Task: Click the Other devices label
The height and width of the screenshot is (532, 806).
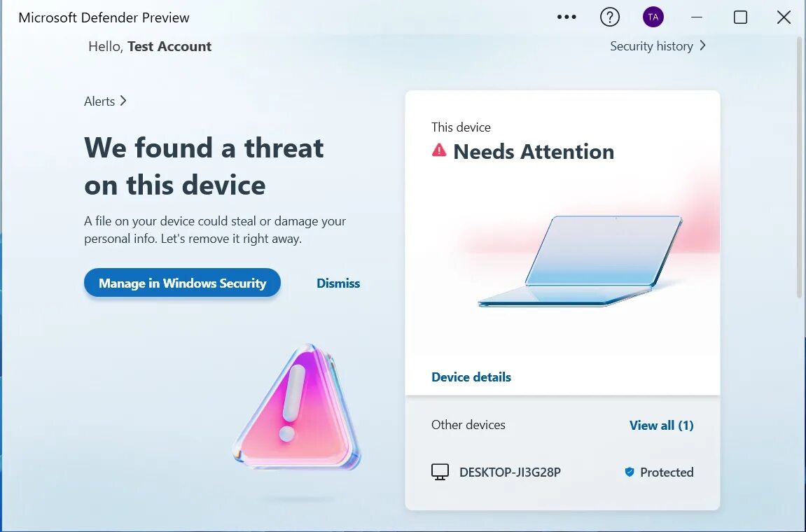Action: tap(468, 425)
